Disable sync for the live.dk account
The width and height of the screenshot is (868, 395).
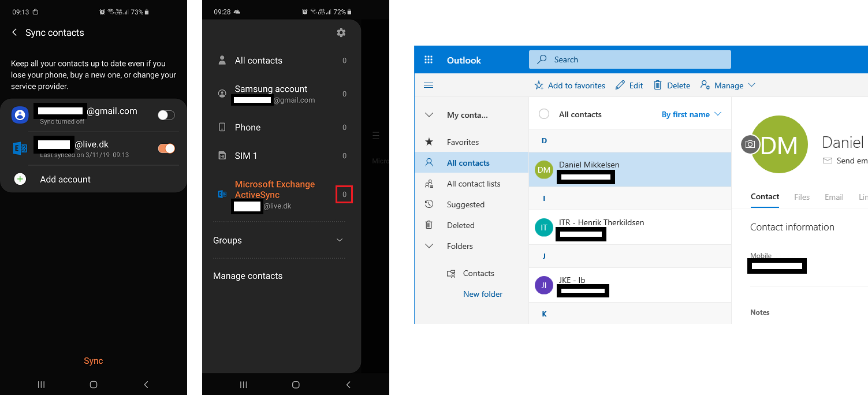(x=166, y=148)
